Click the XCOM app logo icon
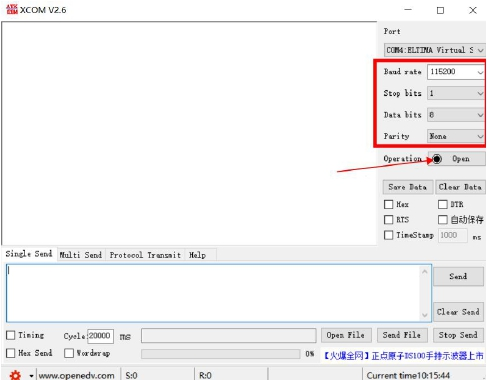This screenshot has width=487, height=380. click(x=12, y=9)
